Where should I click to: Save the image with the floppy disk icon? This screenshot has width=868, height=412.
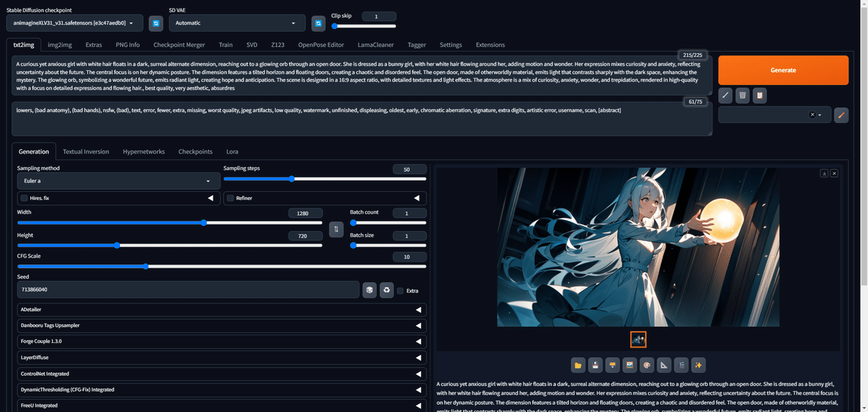click(595, 365)
